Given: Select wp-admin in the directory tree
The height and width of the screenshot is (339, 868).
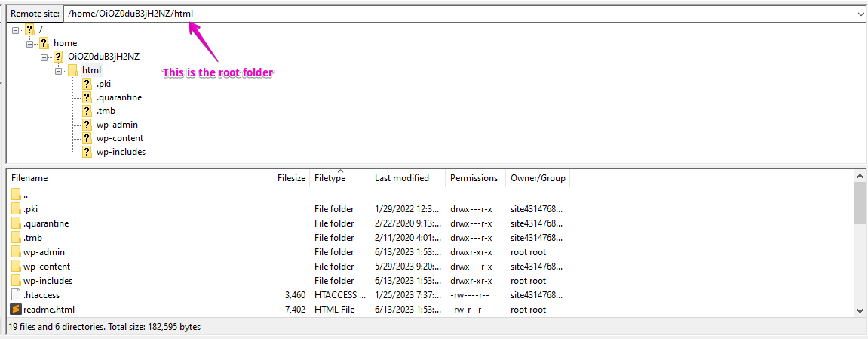Looking at the screenshot, I should pos(117,124).
